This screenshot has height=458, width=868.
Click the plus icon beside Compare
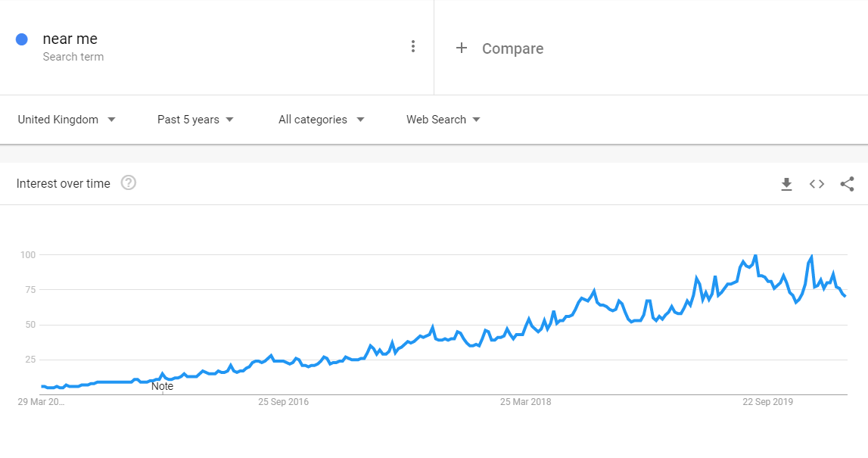pyautogui.click(x=461, y=48)
